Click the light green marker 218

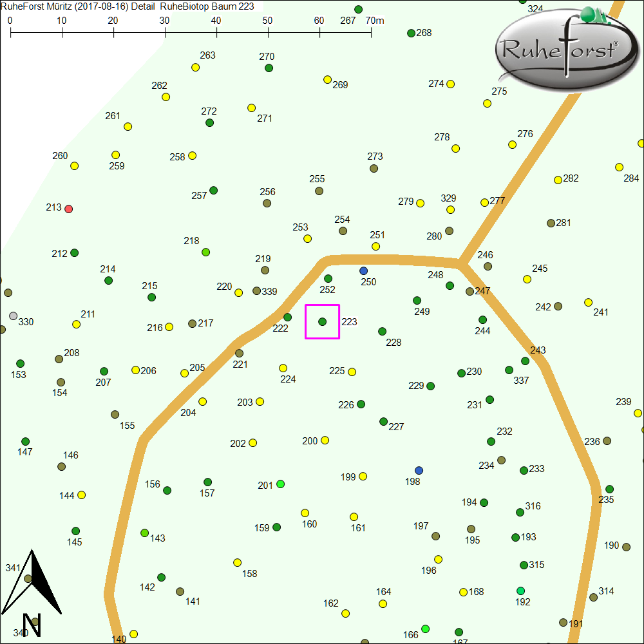(205, 252)
